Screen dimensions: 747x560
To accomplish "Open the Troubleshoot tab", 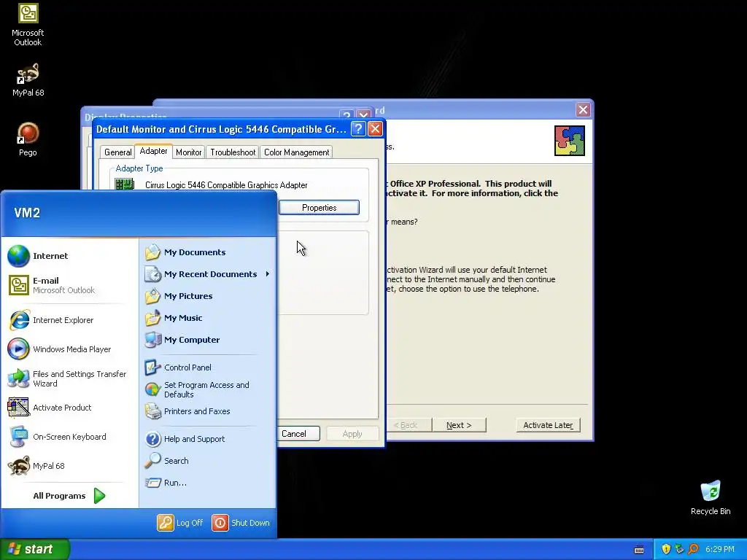I will 233,152.
